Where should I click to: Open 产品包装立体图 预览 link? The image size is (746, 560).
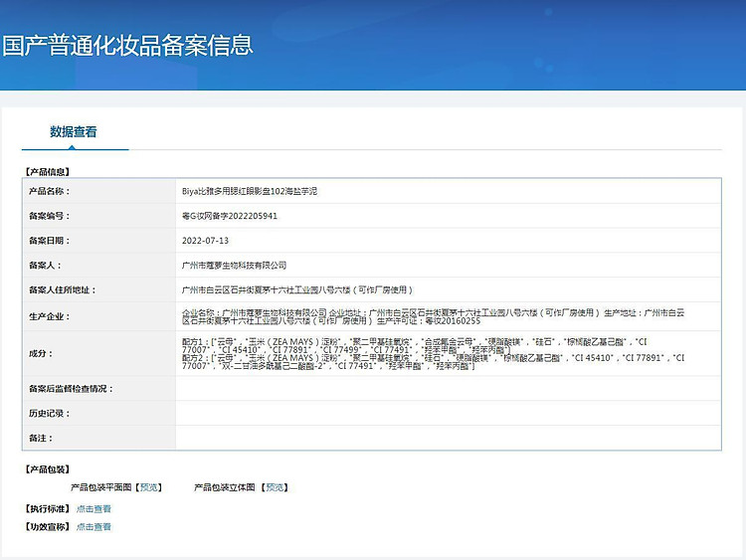tap(275, 487)
